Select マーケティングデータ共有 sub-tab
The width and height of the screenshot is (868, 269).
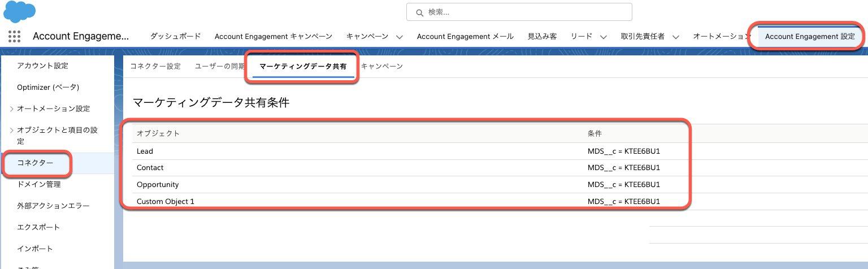pos(303,66)
